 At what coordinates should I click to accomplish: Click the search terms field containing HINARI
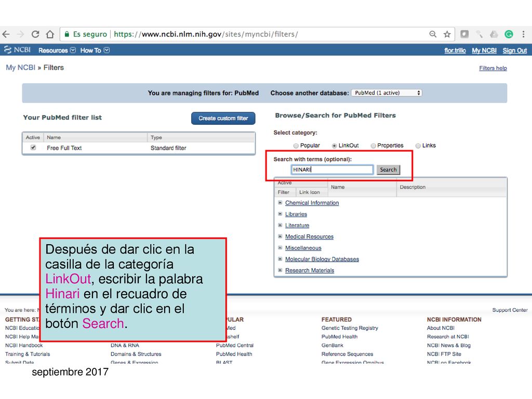coord(332,170)
